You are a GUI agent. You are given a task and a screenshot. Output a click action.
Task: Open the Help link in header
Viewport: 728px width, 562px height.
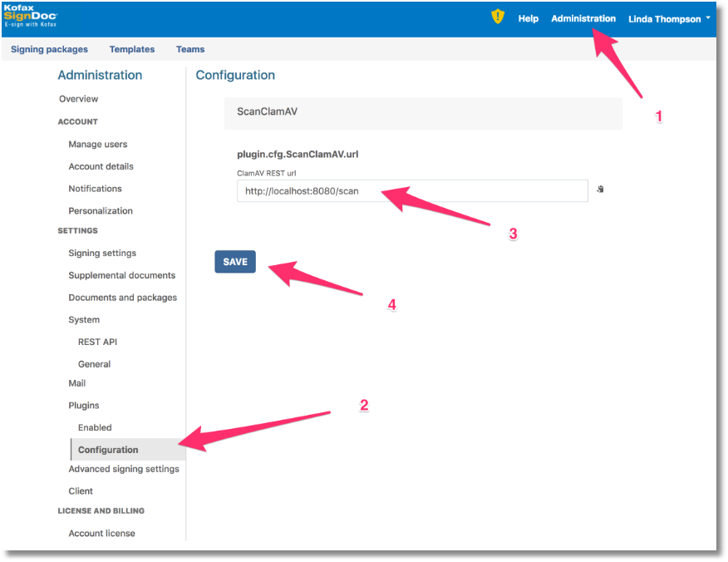[528, 18]
